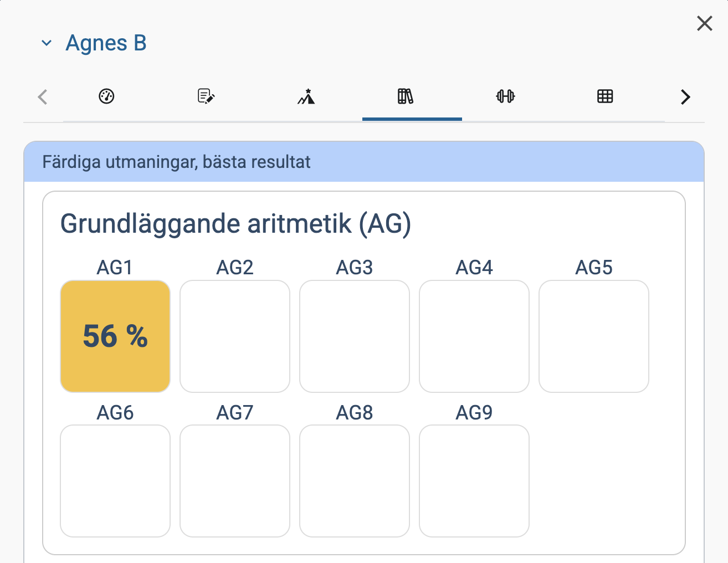This screenshot has width=728, height=563.
Task: Open the AG6 challenge tile
Action: coord(115,481)
